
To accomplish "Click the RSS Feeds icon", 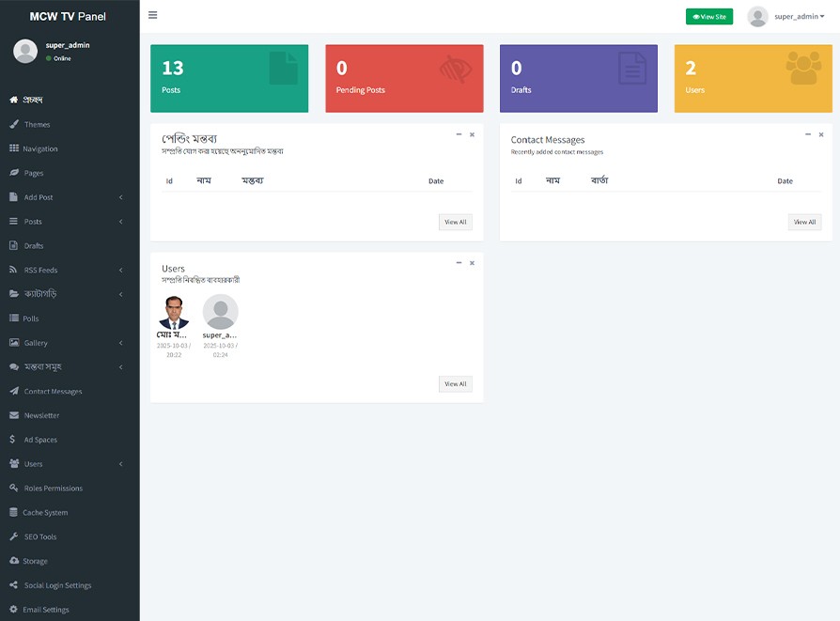I will [14, 270].
